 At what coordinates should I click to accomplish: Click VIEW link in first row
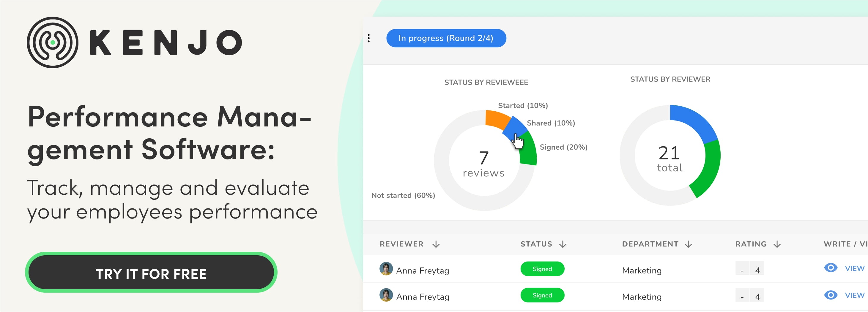(x=855, y=269)
